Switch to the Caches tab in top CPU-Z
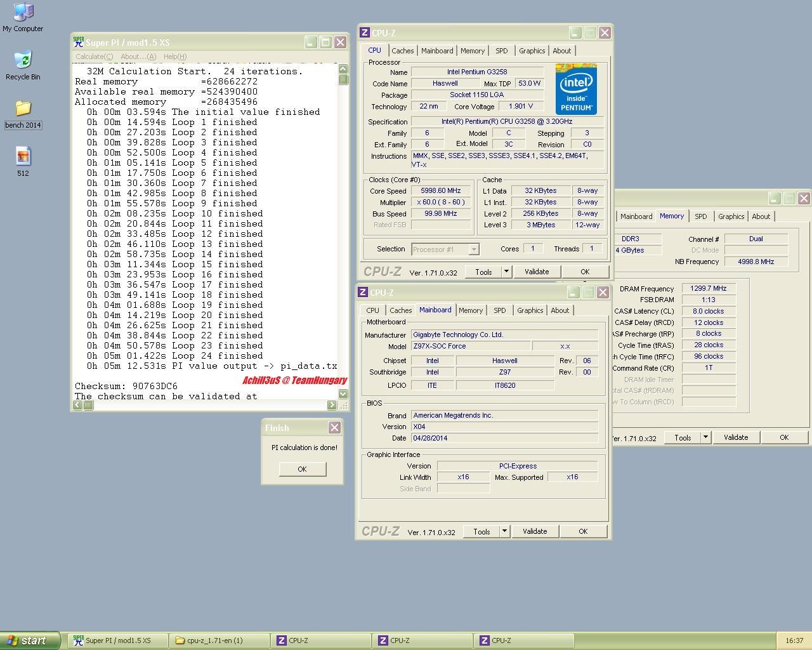The image size is (812, 650). [402, 51]
